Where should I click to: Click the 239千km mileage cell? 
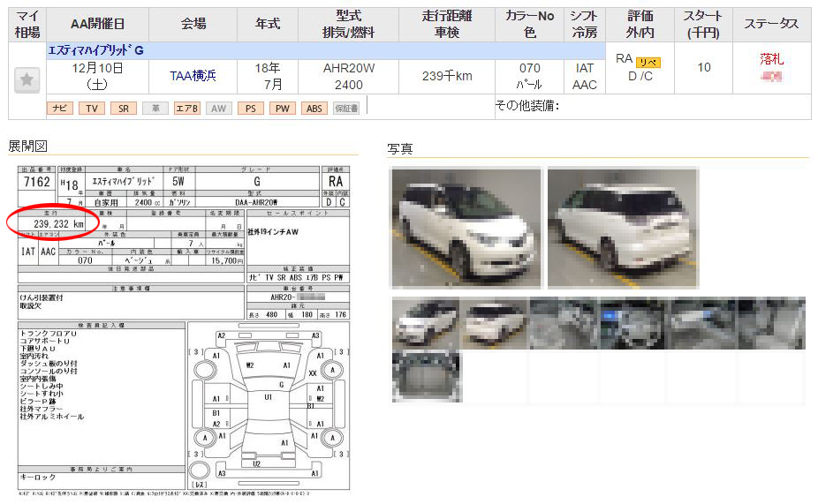(x=447, y=76)
